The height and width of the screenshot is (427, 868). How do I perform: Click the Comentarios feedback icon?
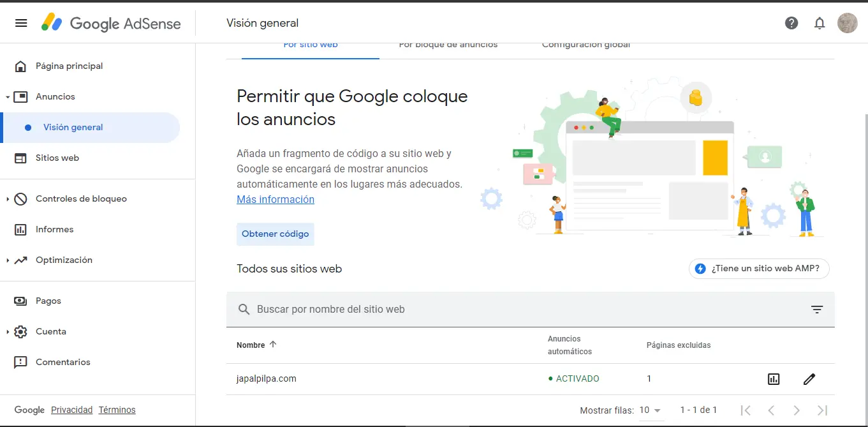pyautogui.click(x=20, y=363)
